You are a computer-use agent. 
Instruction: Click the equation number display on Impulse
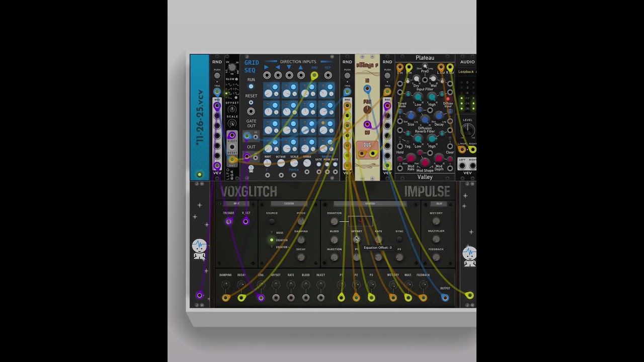coord(360,221)
